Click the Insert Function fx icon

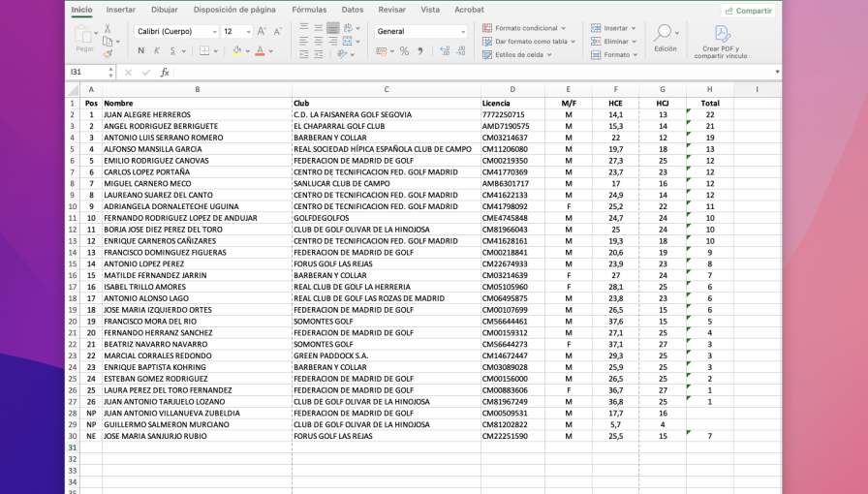tap(165, 73)
